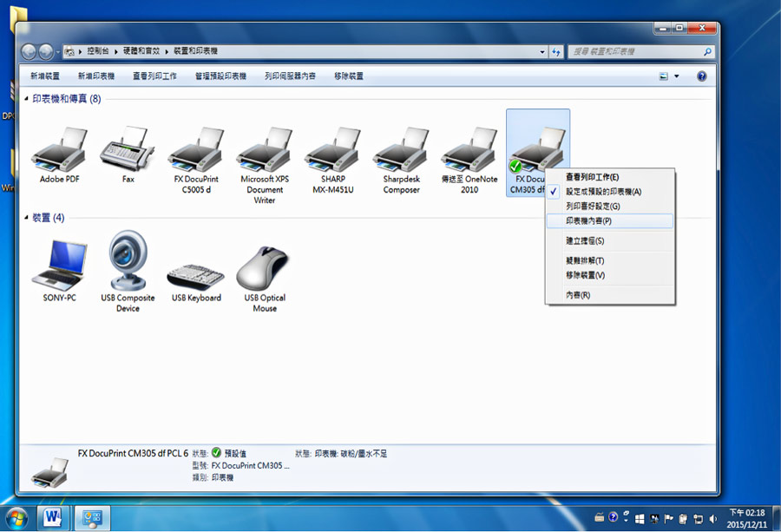Choose 移除裝置(V) from context menu

[610, 275]
